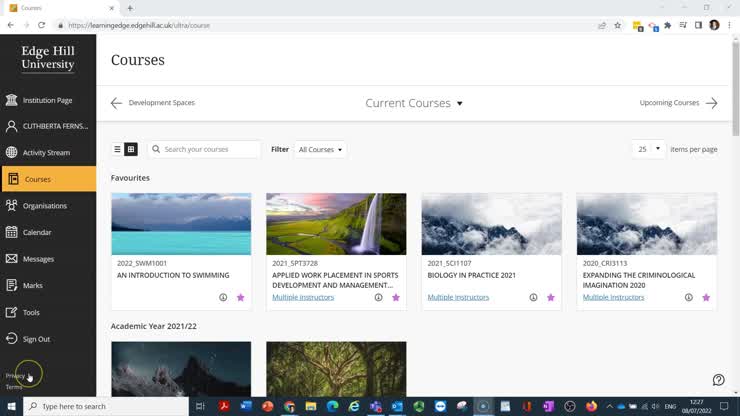
Task: Focus the Search your courses field
Action: tap(204, 149)
